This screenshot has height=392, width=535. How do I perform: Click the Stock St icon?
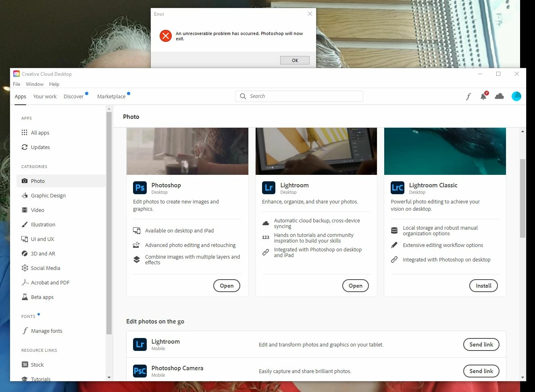click(25, 365)
